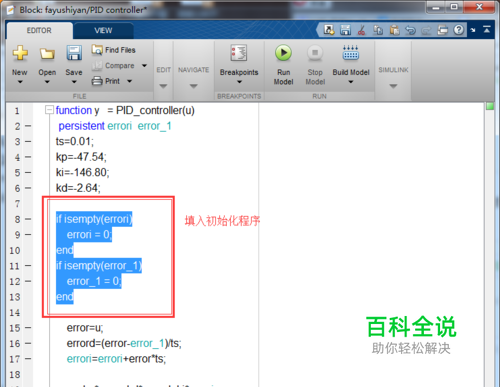Screen dimensions: 500x387
Task: Open Help with the question mark icon
Action: coord(459,30)
